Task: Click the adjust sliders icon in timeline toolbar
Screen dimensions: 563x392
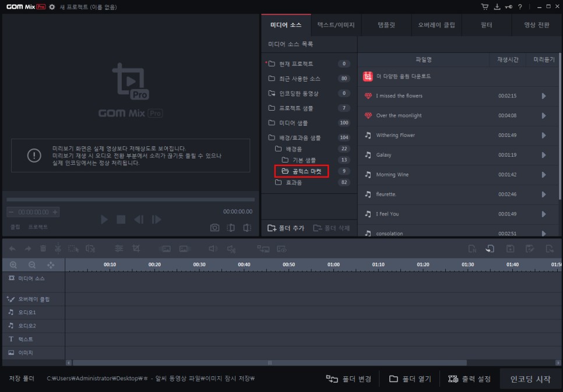Action: 119,248
